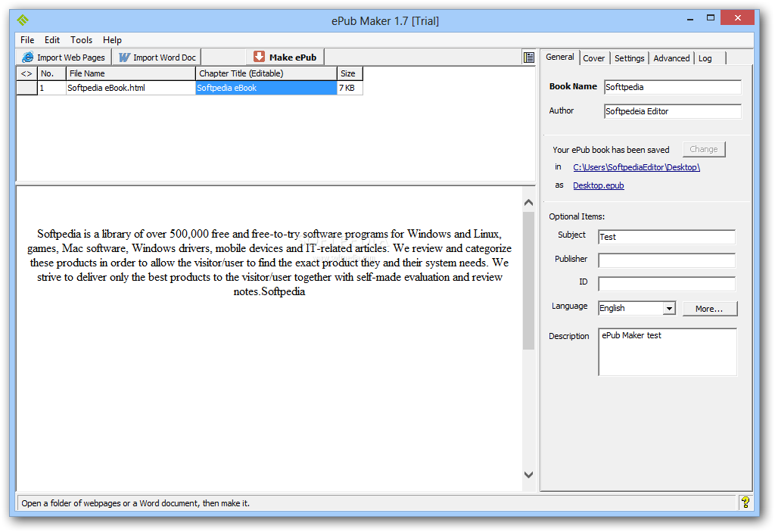The height and width of the screenshot is (532, 775).
Task: Import a Word Doc
Action: (x=157, y=58)
